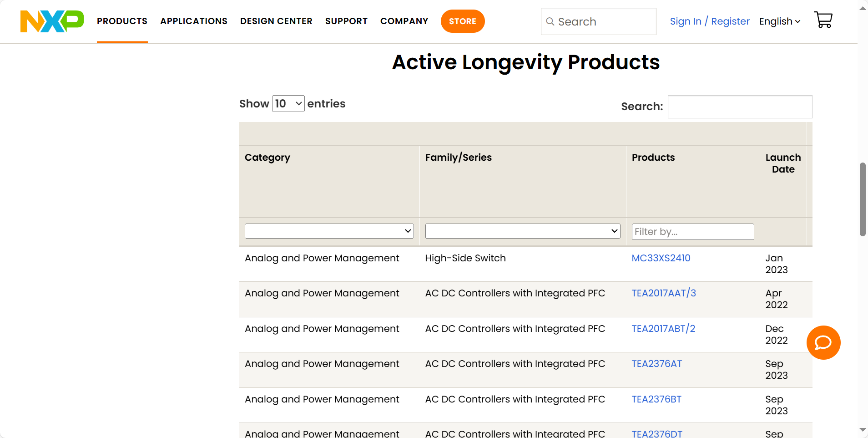
Task: Open the orange chat bubble widget
Action: 823,342
